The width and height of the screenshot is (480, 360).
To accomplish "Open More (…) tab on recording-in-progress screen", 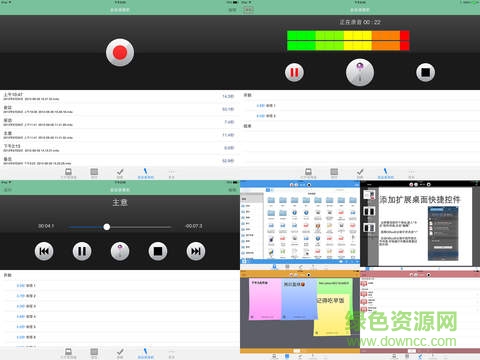I will point(412,173).
